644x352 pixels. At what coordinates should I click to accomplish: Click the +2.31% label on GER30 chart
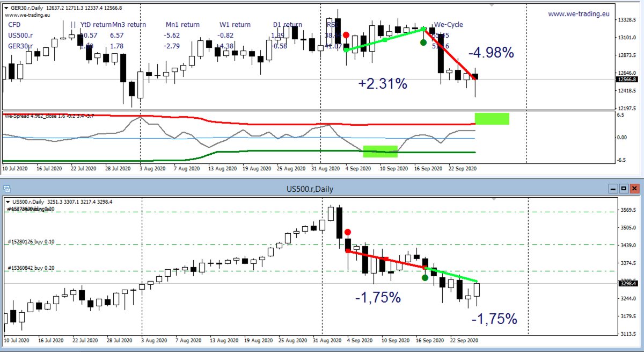pyautogui.click(x=383, y=84)
